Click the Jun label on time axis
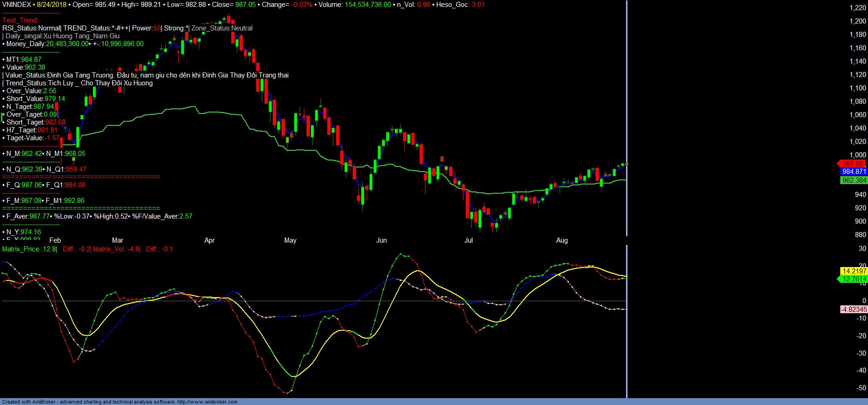This screenshot has height=405, width=868. point(381,240)
